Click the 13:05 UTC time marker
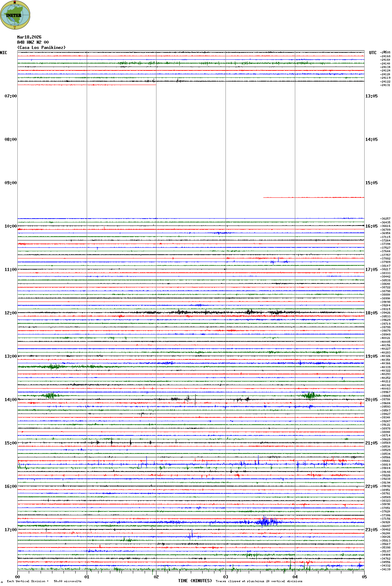The width and height of the screenshot is (392, 586). [371, 96]
